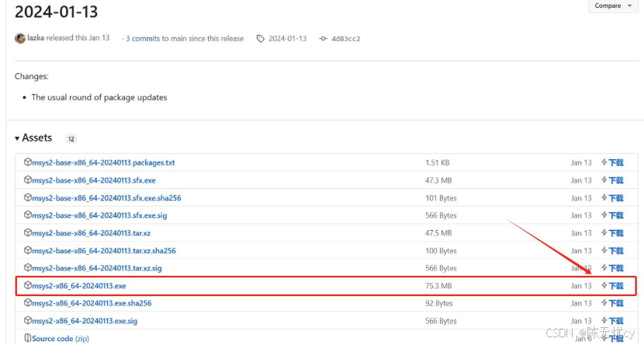Click 下载 button for msys2-x86_64 exe.sig row
The width and height of the screenshot is (644, 345).
(x=612, y=321)
